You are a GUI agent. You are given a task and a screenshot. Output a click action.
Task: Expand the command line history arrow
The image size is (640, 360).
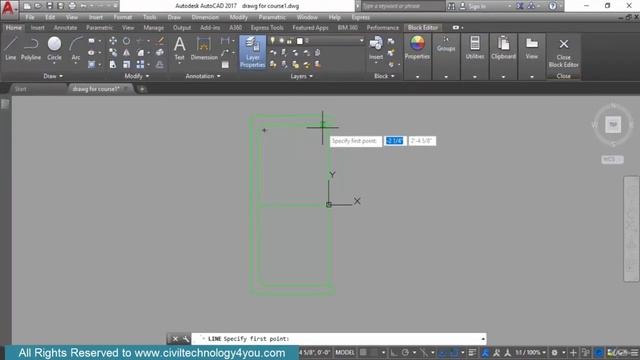(x=483, y=339)
